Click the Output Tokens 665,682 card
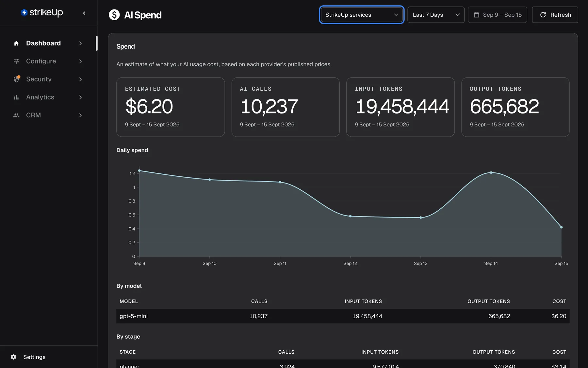 pos(515,107)
